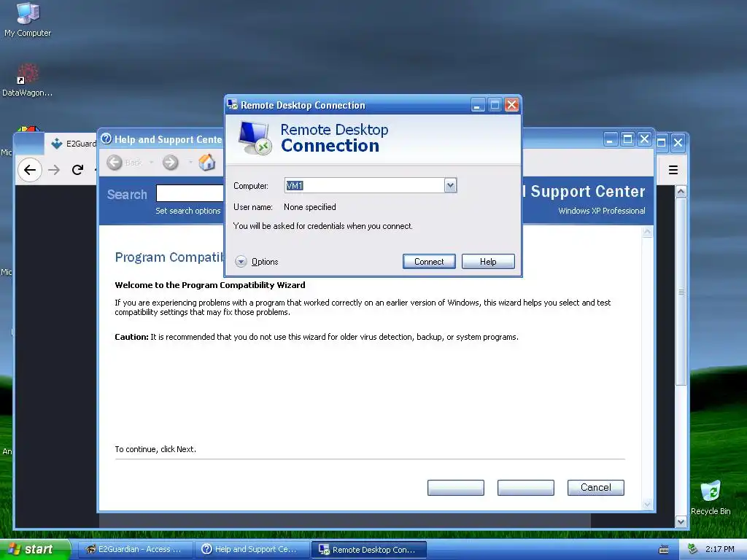Click browser window scrollbar up arrow
The image size is (747, 560).
pos(681,192)
